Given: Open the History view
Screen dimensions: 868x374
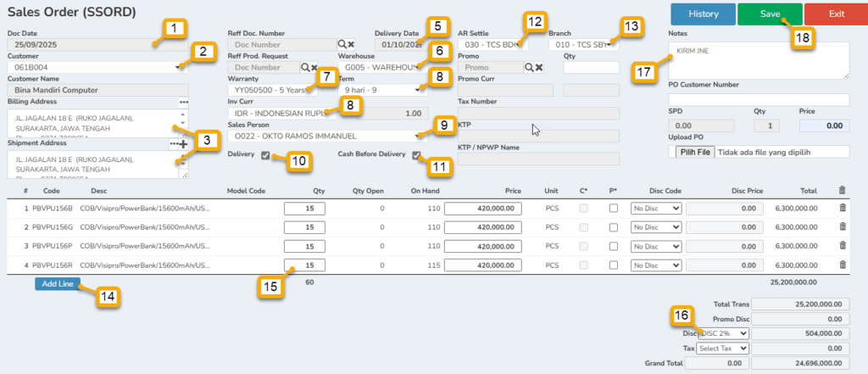Looking at the screenshot, I should pyautogui.click(x=703, y=14).
